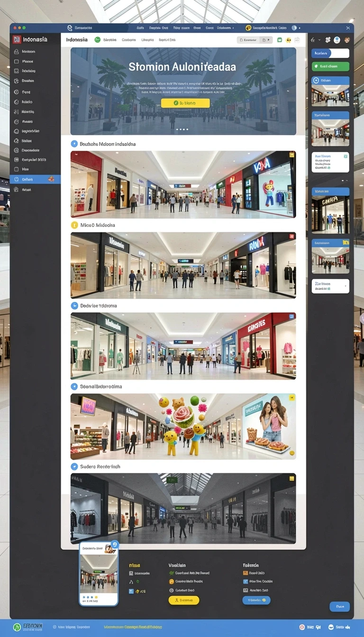The width and height of the screenshot is (364, 637).
Task: Click the yellow button on hero banner
Action: pos(185,103)
